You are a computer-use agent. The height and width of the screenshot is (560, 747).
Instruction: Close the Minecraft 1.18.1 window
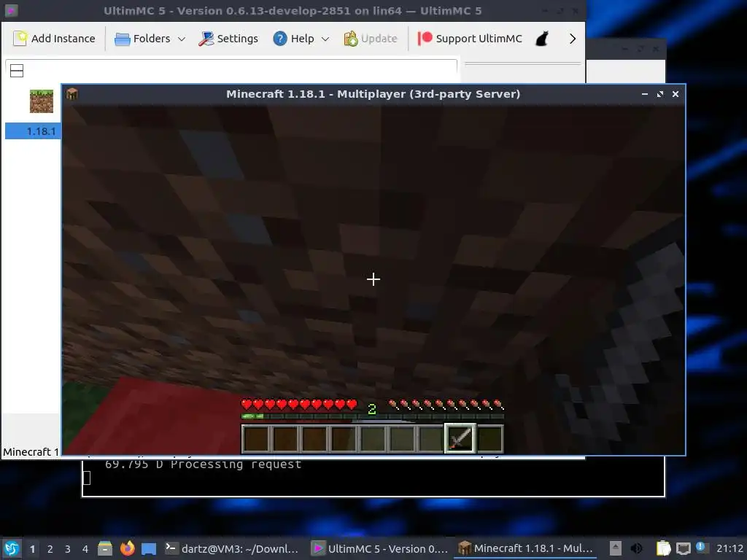coord(675,94)
